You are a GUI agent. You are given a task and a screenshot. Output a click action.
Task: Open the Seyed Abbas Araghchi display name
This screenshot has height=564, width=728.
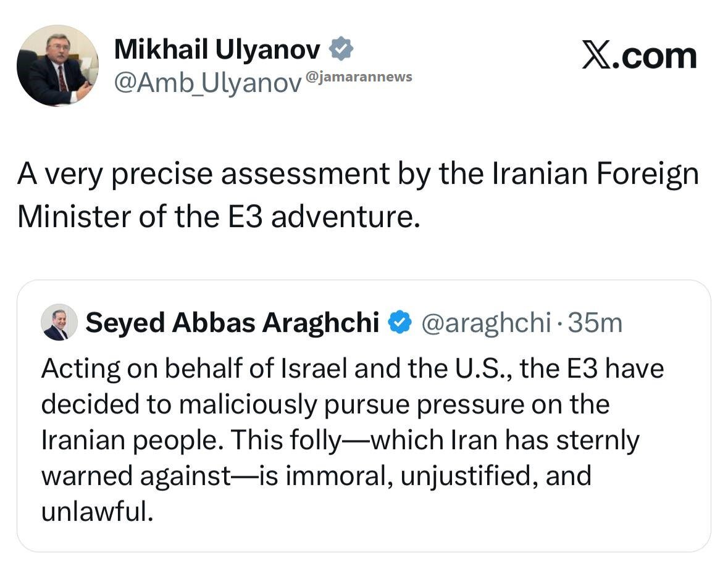tap(232, 322)
